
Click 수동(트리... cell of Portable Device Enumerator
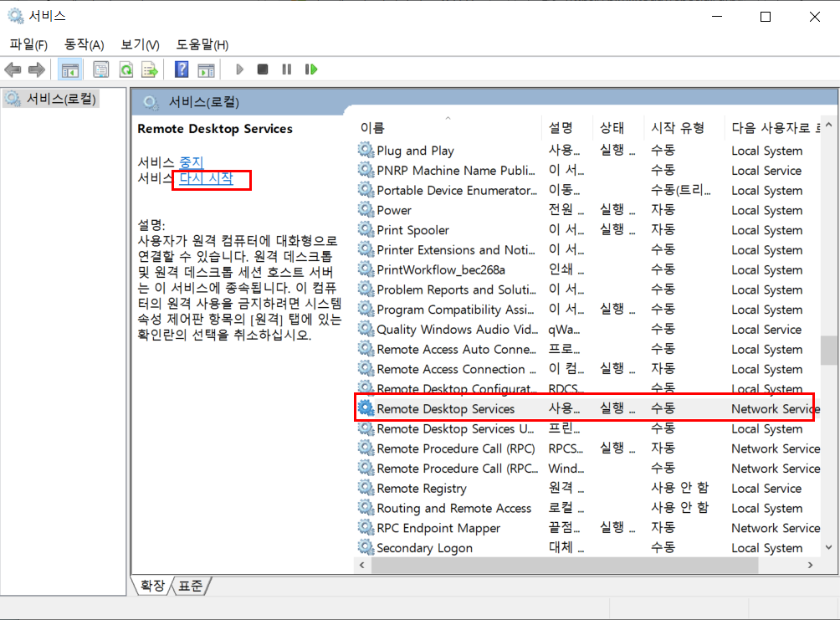(x=680, y=190)
